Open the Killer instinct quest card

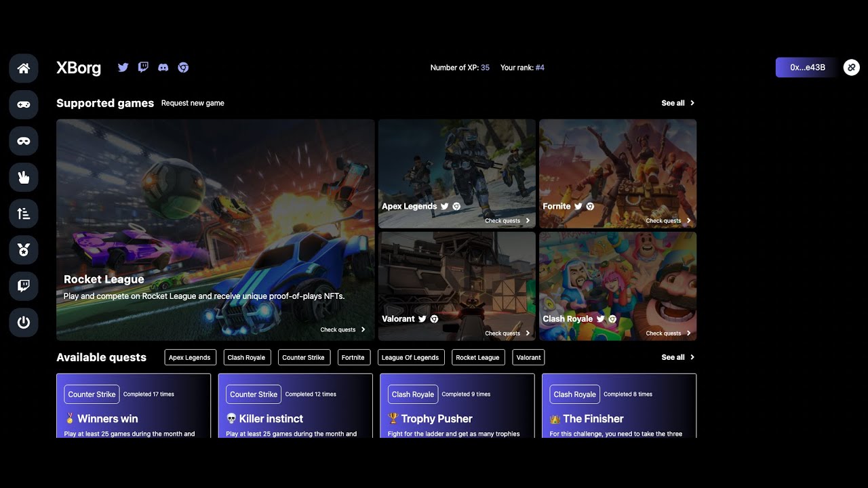pyautogui.click(x=296, y=406)
